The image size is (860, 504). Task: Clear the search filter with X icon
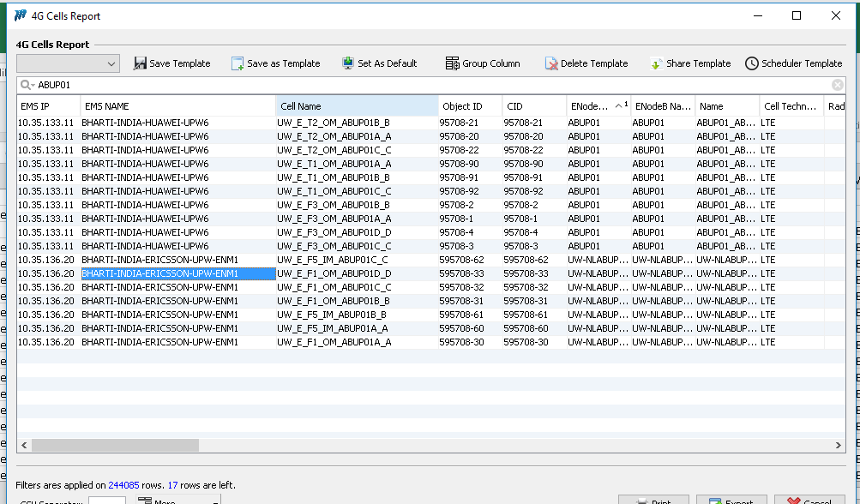[x=838, y=85]
